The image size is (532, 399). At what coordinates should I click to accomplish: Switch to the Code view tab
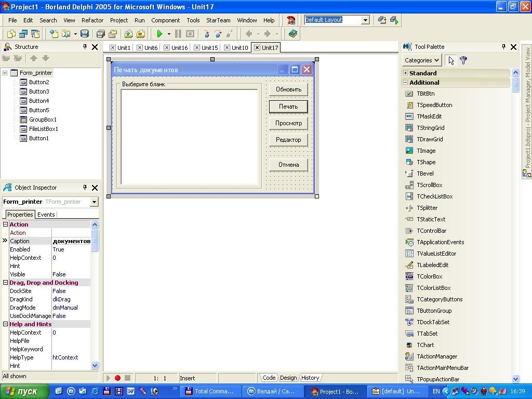pyautogui.click(x=269, y=378)
